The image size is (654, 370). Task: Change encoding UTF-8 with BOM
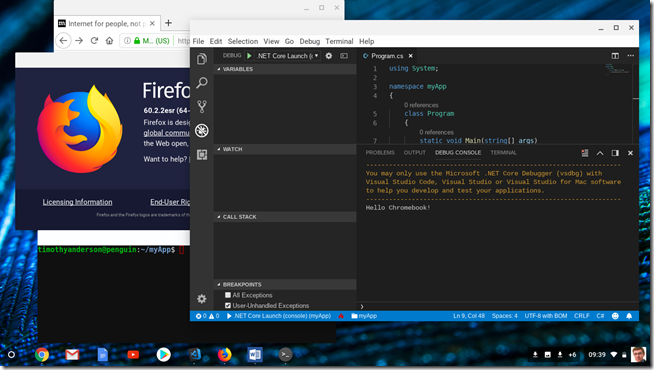[546, 316]
